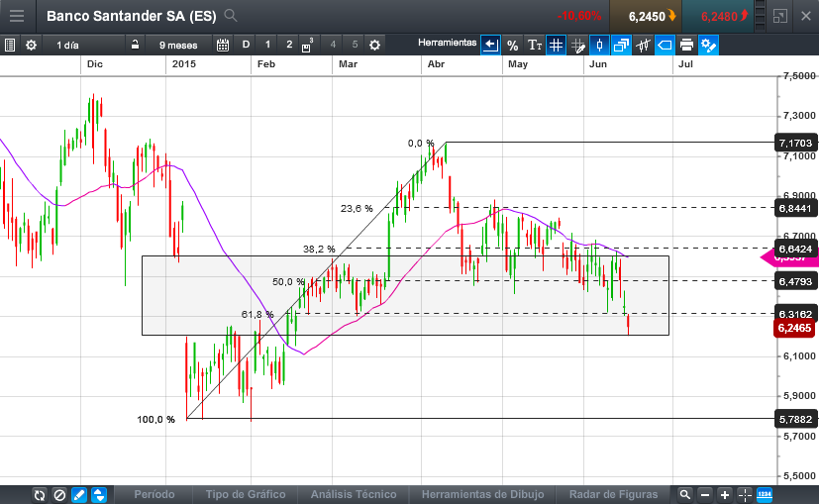This screenshot has height=504, width=819.
Task: Switch to percentage scale
Action: tap(512, 45)
